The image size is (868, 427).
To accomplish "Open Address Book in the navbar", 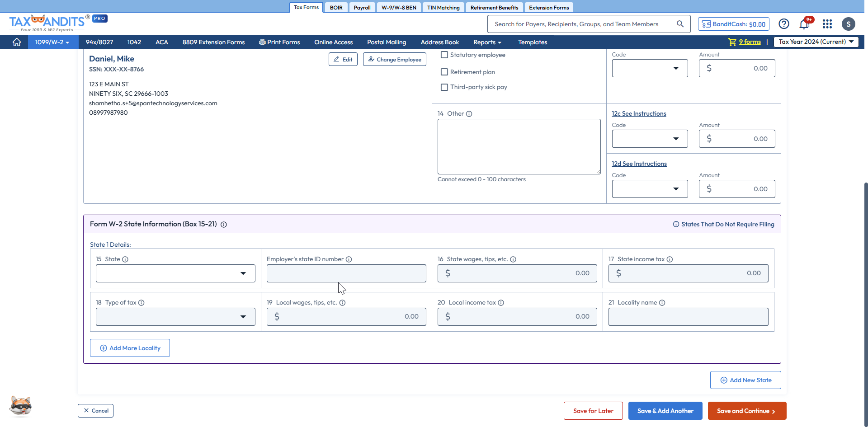I will click(439, 42).
